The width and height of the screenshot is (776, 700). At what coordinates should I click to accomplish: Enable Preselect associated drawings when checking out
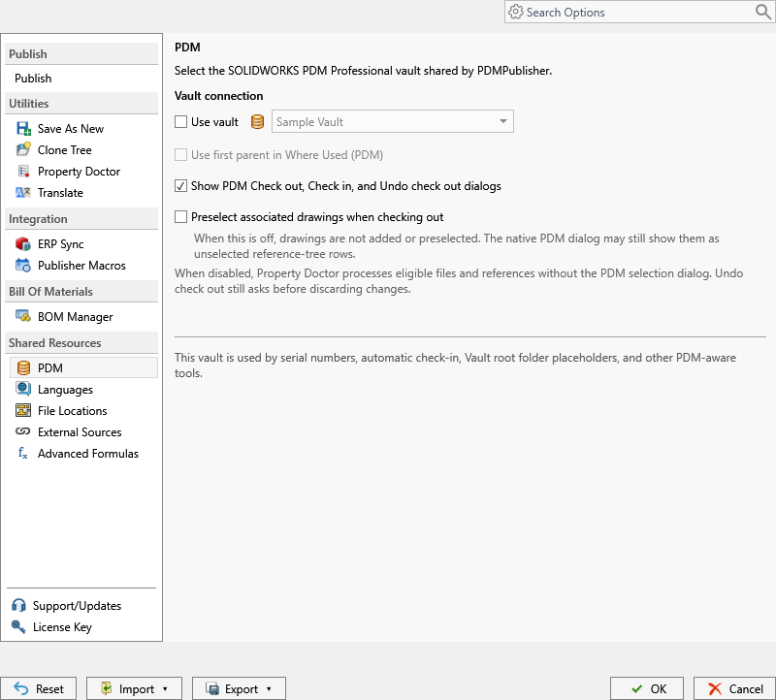[181, 216]
